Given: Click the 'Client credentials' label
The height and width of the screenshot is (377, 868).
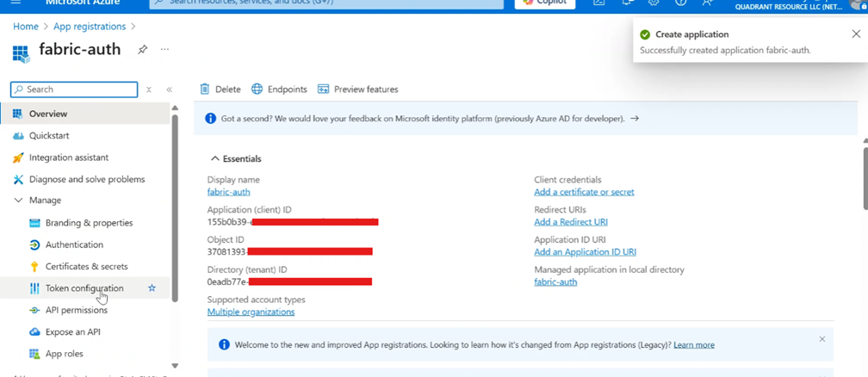Looking at the screenshot, I should 568,180.
